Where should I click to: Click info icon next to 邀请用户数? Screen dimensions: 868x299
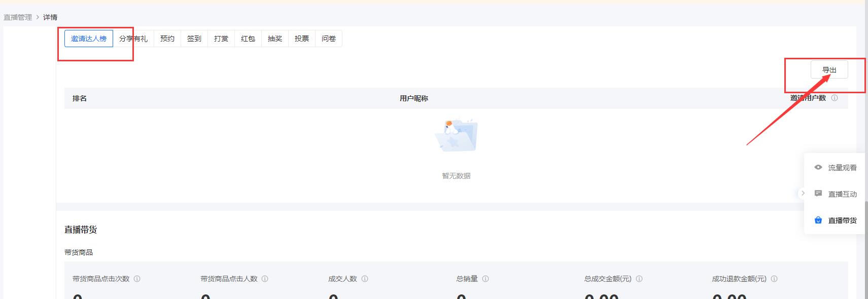pyautogui.click(x=835, y=98)
